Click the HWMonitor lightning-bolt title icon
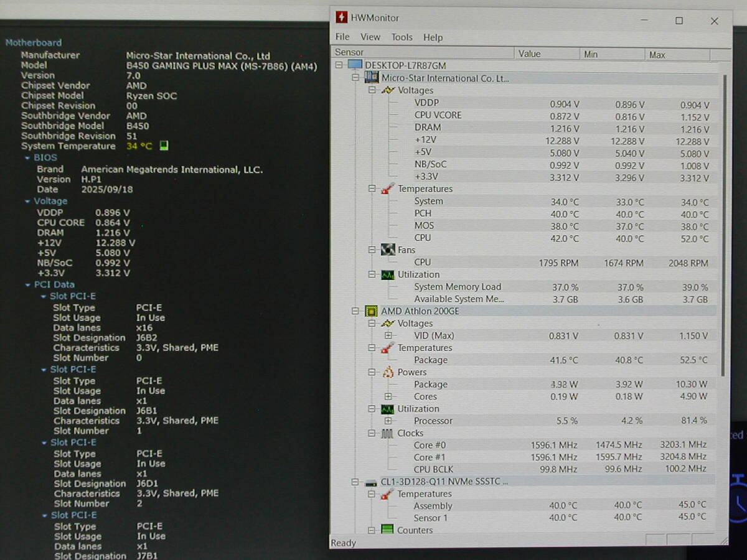 tap(342, 18)
